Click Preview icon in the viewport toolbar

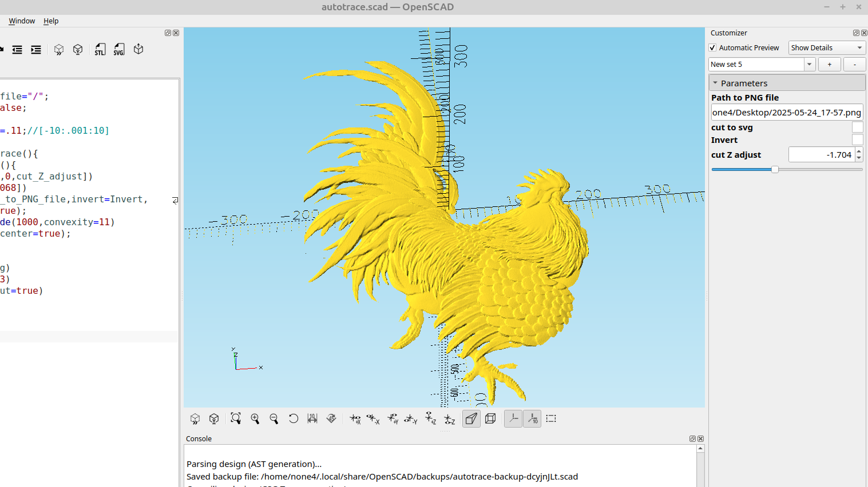click(195, 419)
